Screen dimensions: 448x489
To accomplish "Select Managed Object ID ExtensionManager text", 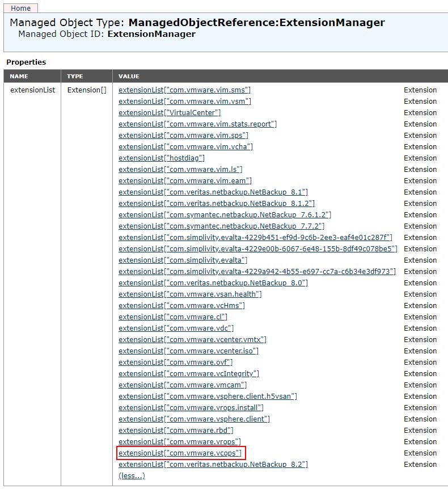I will [x=107, y=34].
